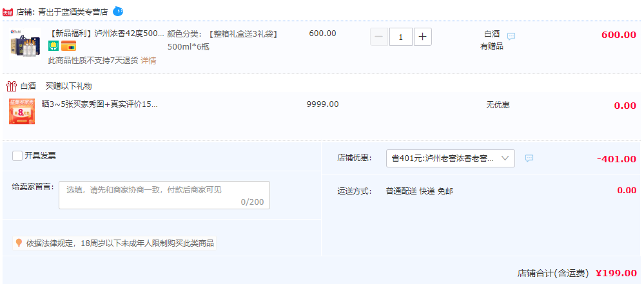Click the 店铺优惠 label

point(355,158)
